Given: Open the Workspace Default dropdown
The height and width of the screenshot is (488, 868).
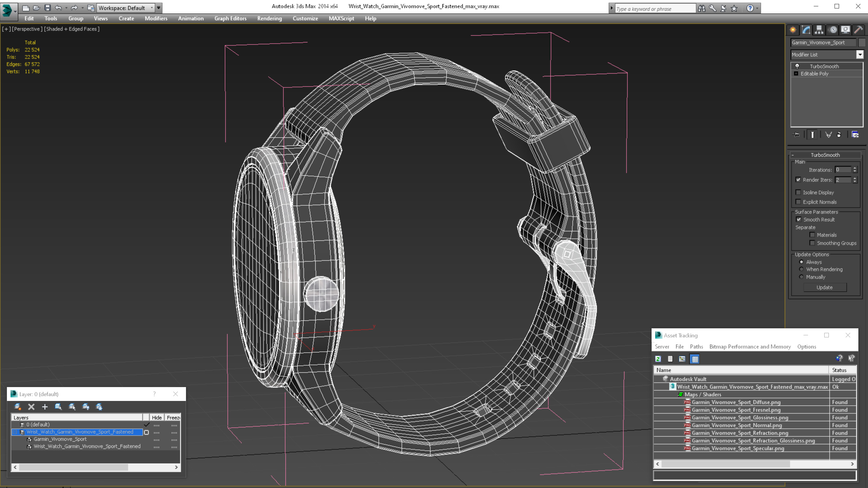Looking at the screenshot, I should tap(125, 8).
